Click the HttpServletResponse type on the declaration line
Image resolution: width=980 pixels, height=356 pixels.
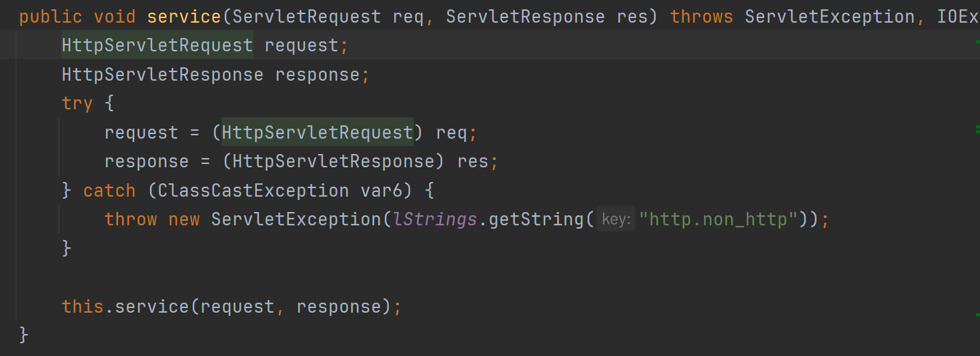163,75
